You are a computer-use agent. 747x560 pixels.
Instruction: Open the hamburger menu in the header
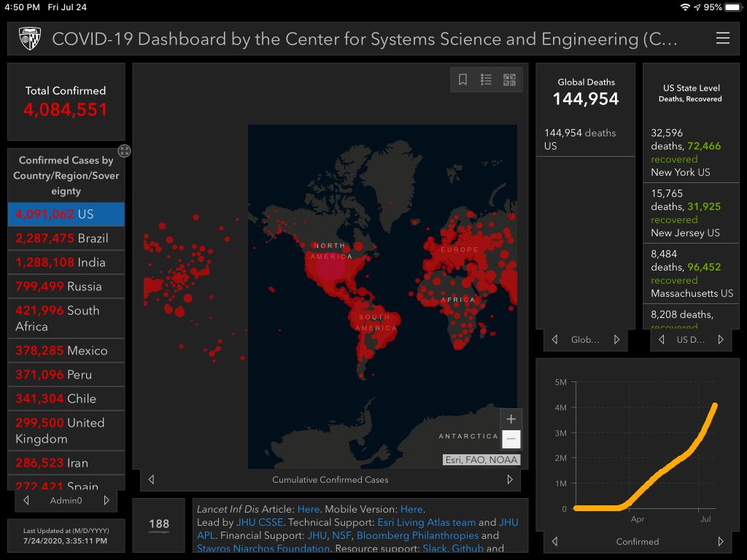[722, 39]
